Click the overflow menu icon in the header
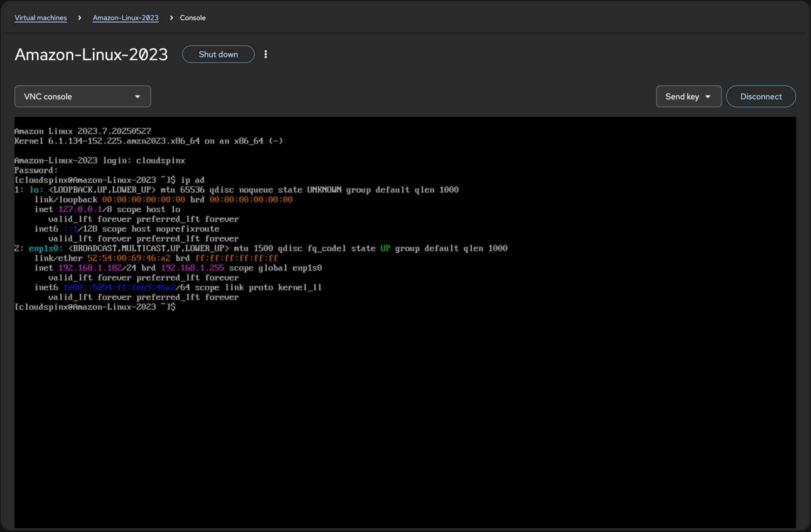This screenshot has width=811, height=532. coord(265,54)
